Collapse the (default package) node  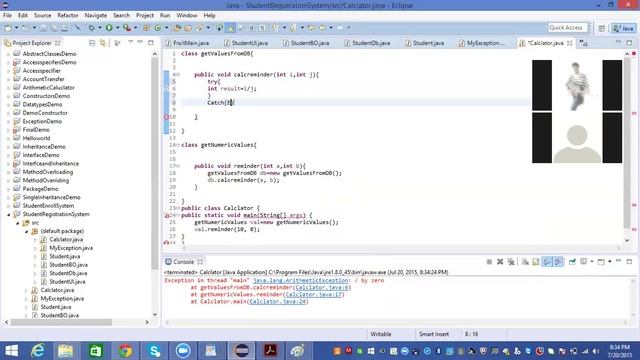27,231
